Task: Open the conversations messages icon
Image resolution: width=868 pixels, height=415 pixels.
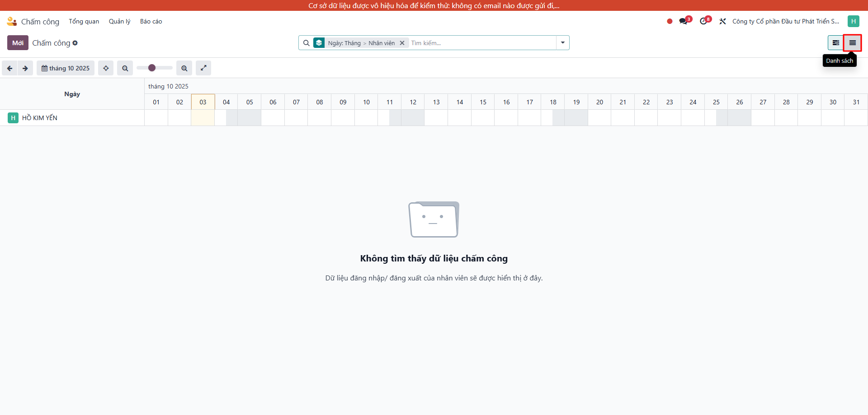Action: tap(684, 21)
